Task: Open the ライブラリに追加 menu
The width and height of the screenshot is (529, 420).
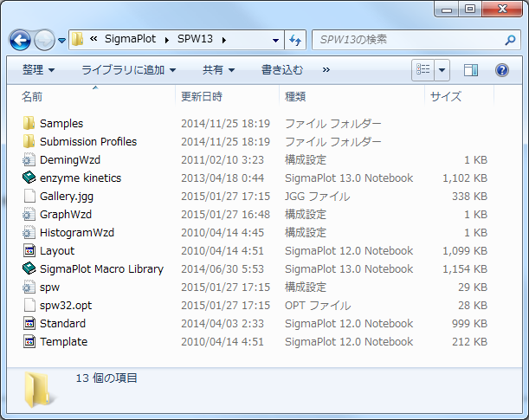Action: pos(128,70)
